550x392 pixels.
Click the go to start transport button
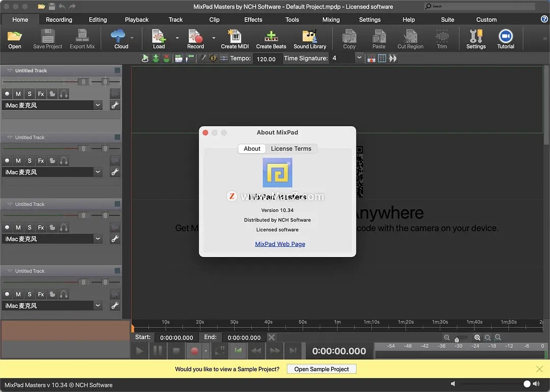(x=238, y=351)
